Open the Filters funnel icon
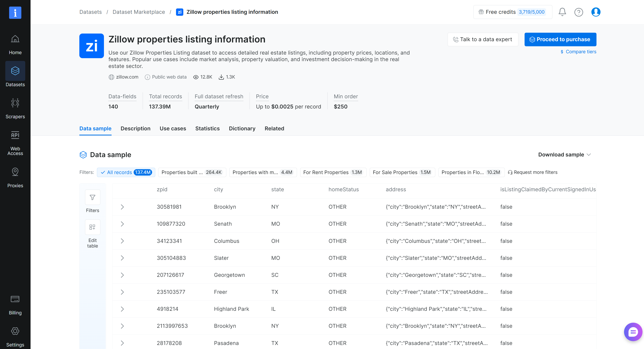Screen dimensions: 644x349 tap(92, 197)
